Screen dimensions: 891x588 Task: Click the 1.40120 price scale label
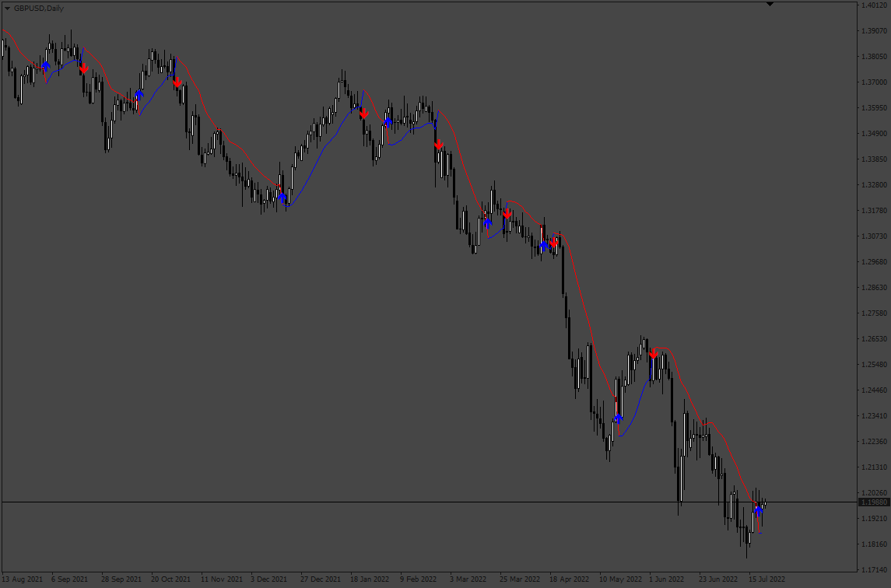point(875,5)
